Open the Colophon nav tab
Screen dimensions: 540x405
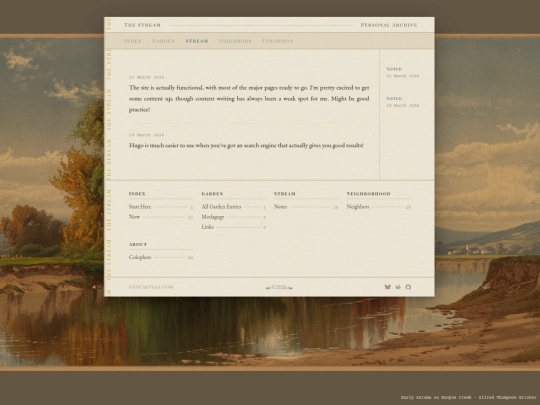click(x=278, y=41)
